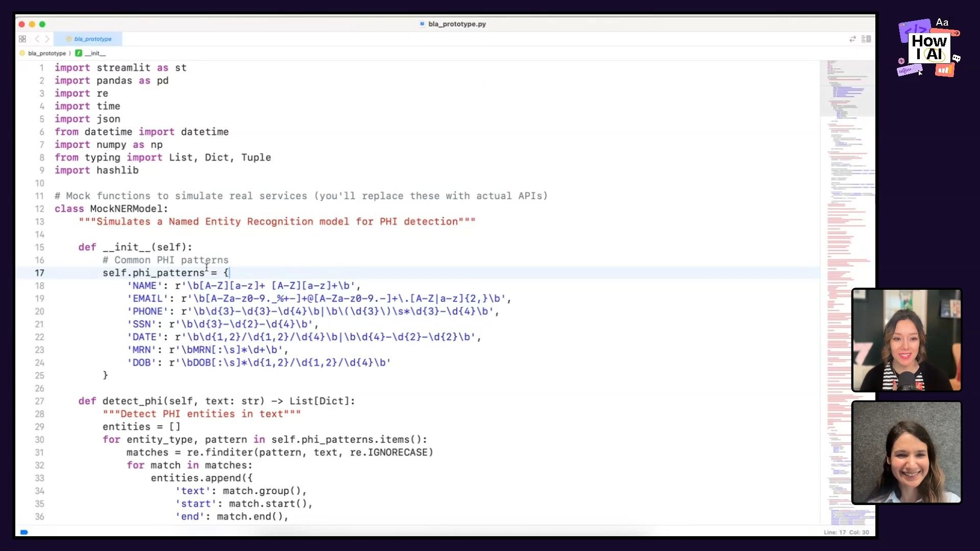Click the "'end': match.end()," line
The height and width of the screenshot is (551, 980).
tap(232, 516)
